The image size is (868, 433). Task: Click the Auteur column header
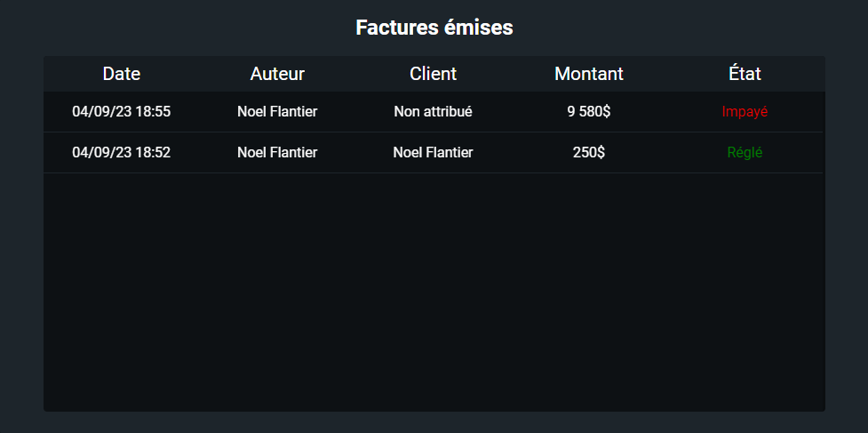point(277,74)
